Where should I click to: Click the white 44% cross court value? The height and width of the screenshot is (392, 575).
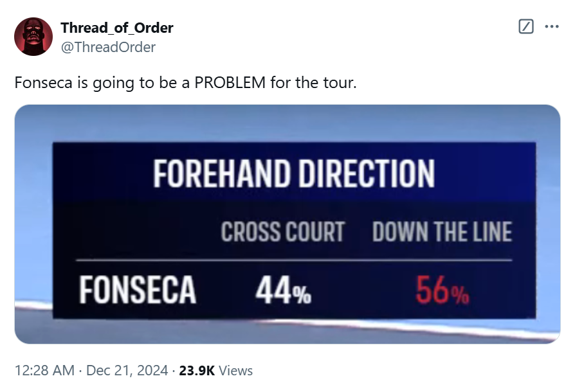[x=283, y=292]
